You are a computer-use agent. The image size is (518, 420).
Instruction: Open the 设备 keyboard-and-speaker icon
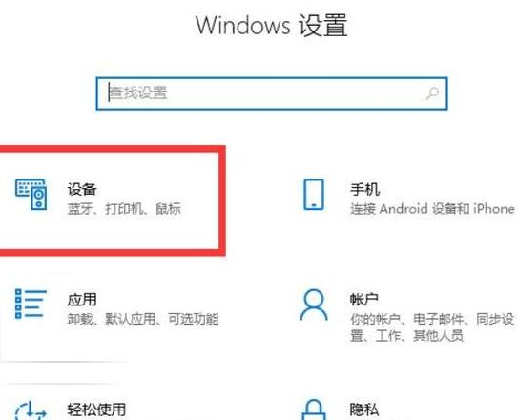click(x=31, y=194)
